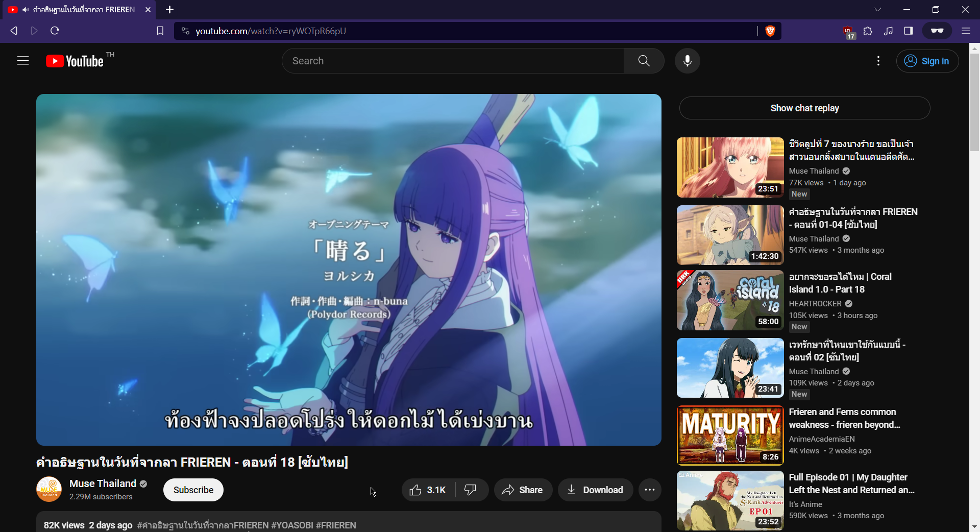Click Show chat replay

click(804, 108)
